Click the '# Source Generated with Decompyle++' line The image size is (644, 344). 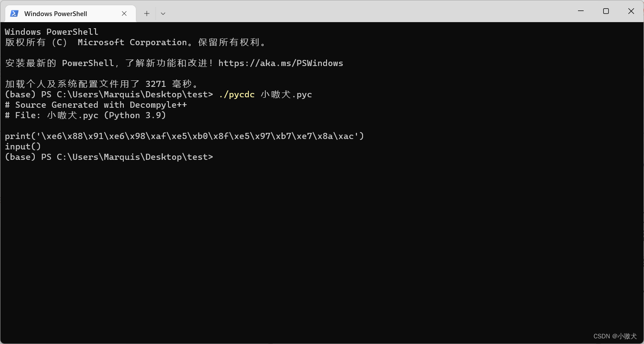tap(96, 105)
